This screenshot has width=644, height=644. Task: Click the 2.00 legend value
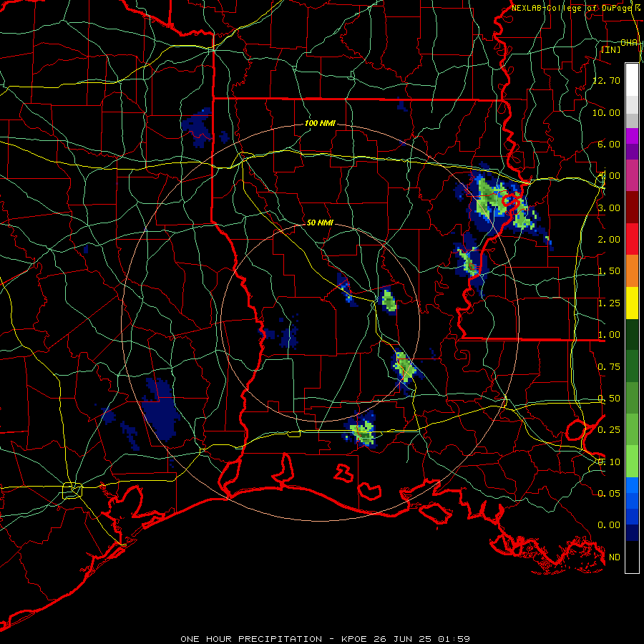(609, 240)
